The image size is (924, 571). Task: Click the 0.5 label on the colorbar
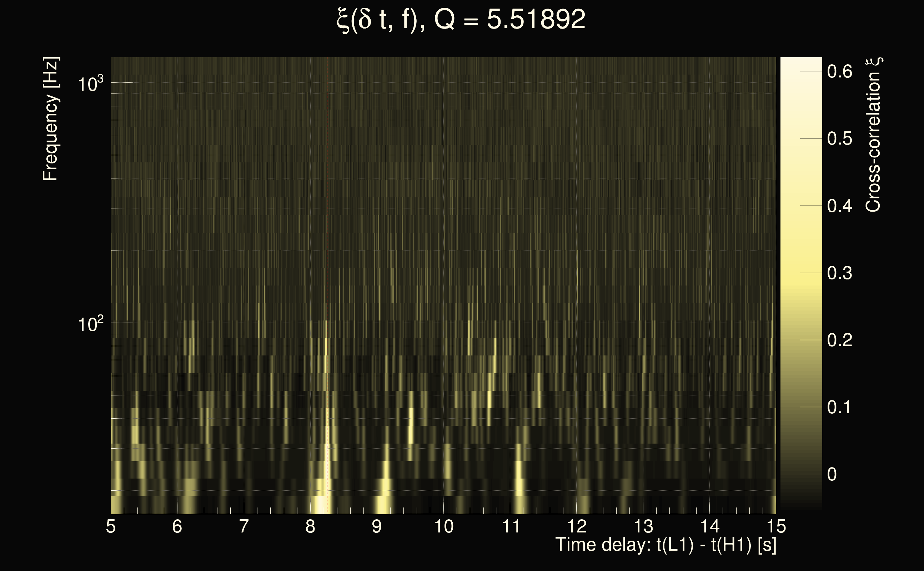pos(839,138)
